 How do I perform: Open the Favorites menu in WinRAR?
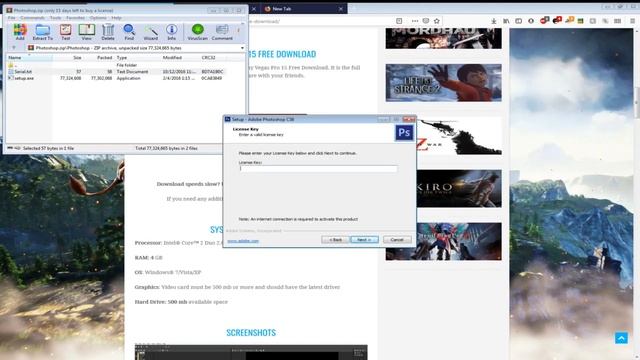76,18
